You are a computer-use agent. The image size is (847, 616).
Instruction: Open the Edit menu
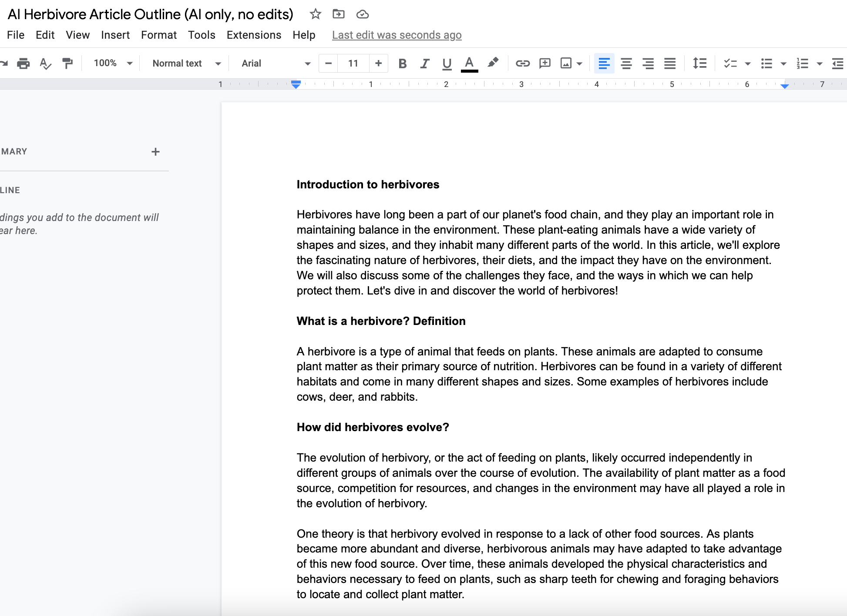point(45,35)
